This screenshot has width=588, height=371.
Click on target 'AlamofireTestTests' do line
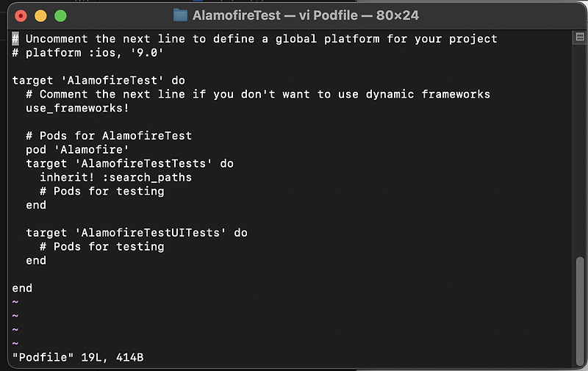point(130,163)
